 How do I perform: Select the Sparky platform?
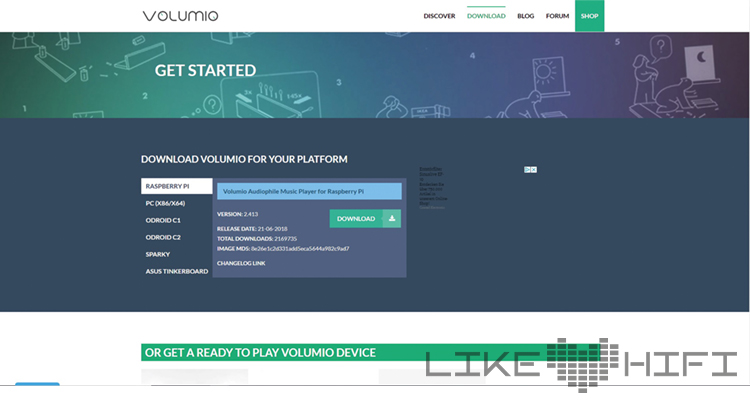tap(158, 255)
